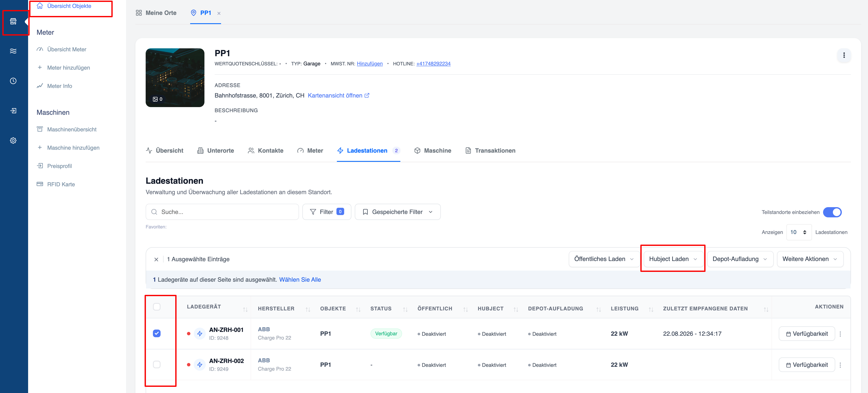Click the magnifier icon in the search box

[154, 212]
